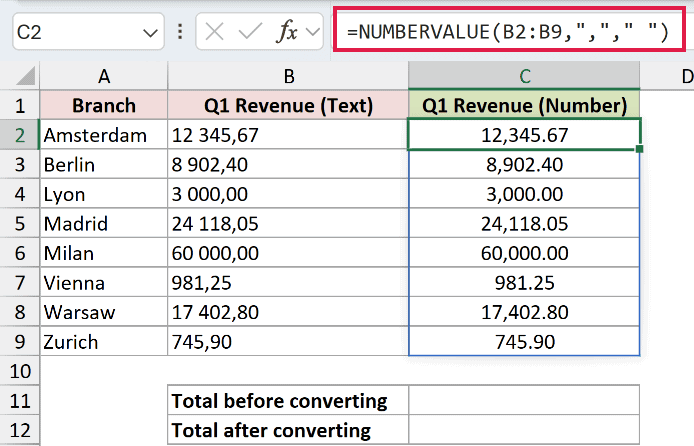
Task: Select the number cell 745.90
Action: (x=524, y=342)
